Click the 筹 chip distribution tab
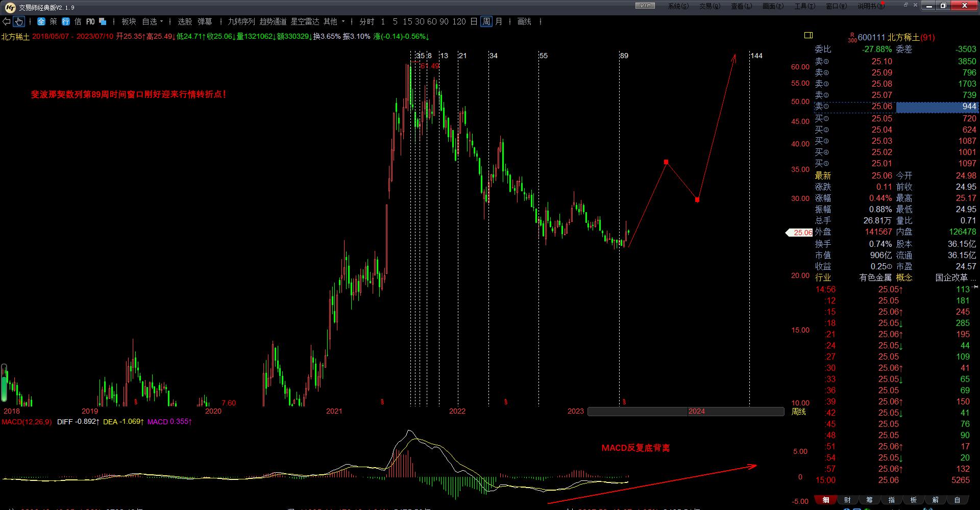This screenshot has width=980, height=510. pos(869,500)
